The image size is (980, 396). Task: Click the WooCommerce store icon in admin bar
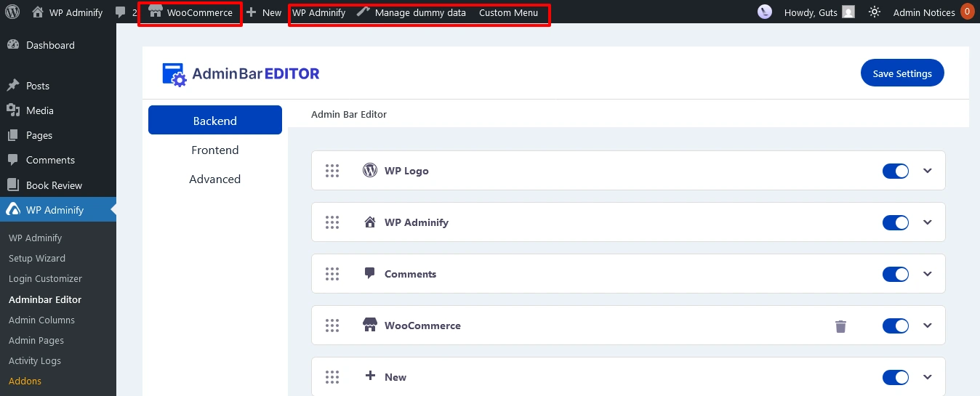tap(155, 12)
